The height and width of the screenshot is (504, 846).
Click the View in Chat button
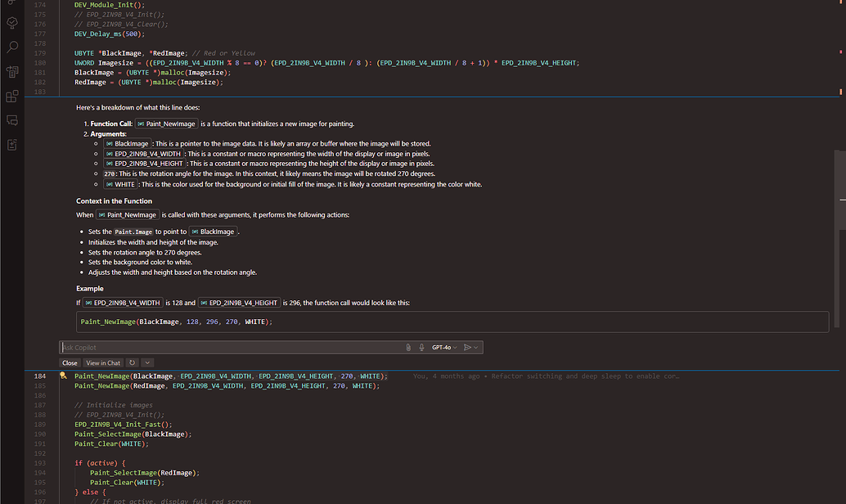pyautogui.click(x=103, y=362)
